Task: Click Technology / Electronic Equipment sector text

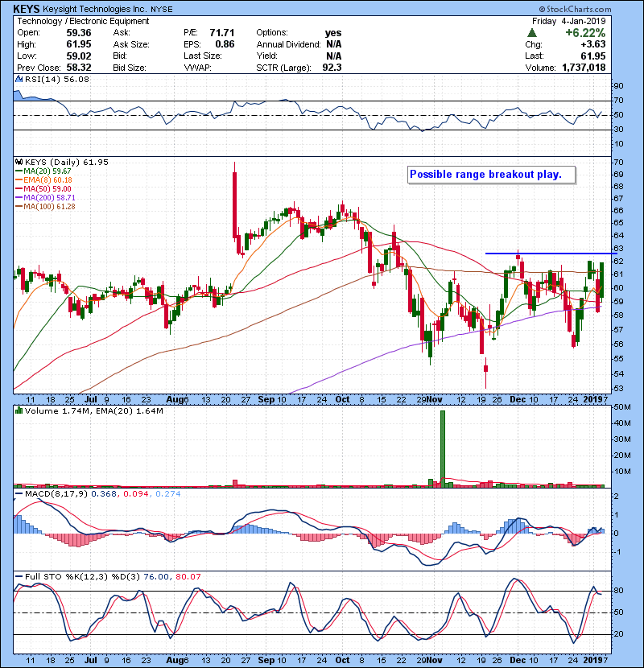Action: pyautogui.click(x=83, y=21)
